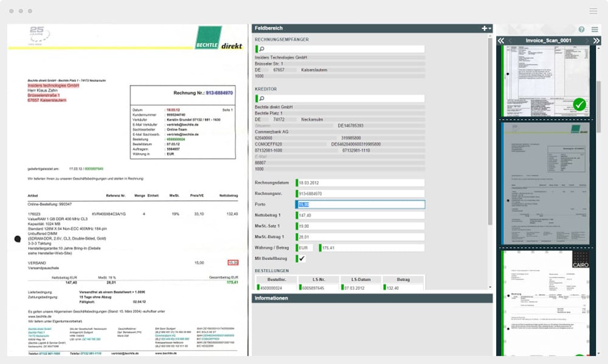This screenshot has width=608, height=364.
Task: Open the CAIRO invoice thumbnail
Action: (x=545, y=303)
